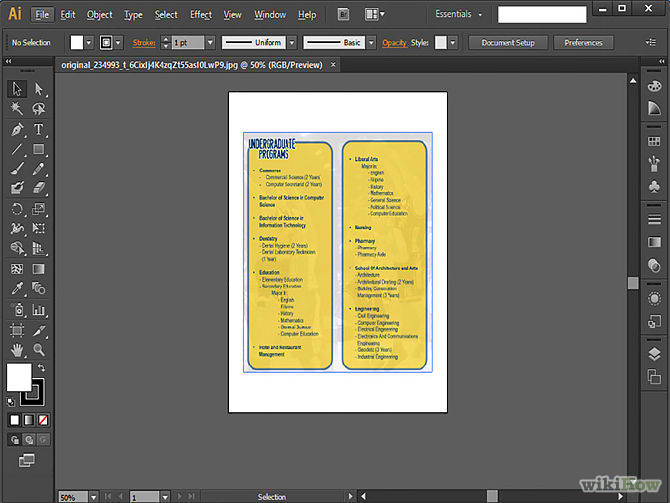Select the Symbol Sprayer tool
Screen dimensions: 670x503
[x=17, y=310]
